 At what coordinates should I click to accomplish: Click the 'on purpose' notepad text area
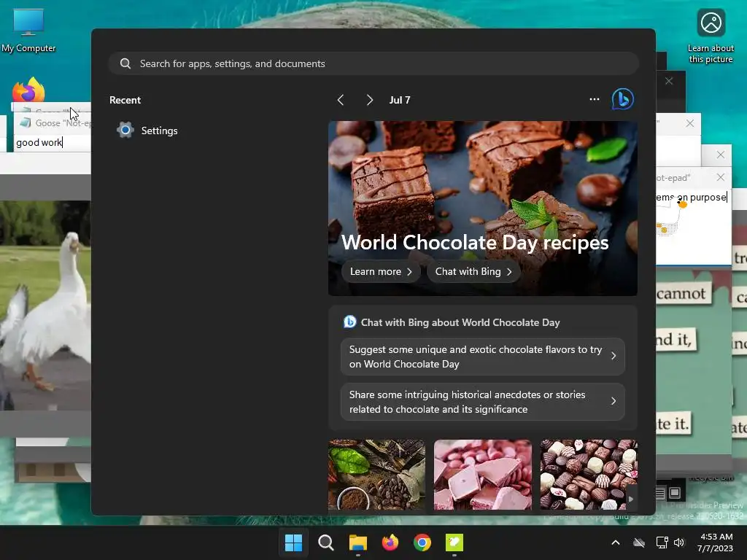pyautogui.click(x=693, y=226)
